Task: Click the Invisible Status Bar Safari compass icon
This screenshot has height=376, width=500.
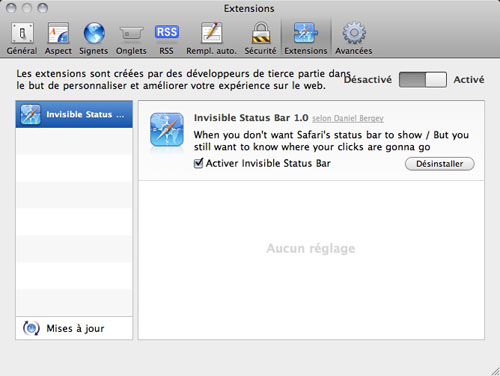Action: (167, 130)
